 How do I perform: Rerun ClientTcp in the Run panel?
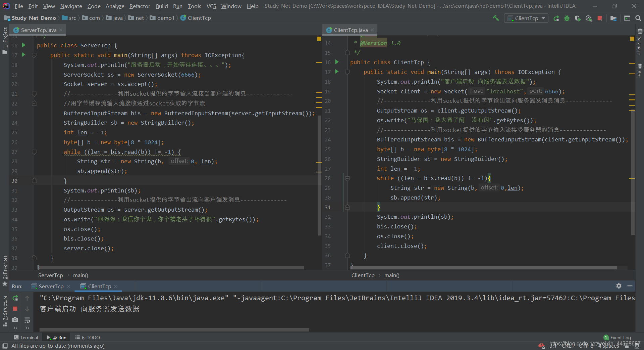[15, 298]
